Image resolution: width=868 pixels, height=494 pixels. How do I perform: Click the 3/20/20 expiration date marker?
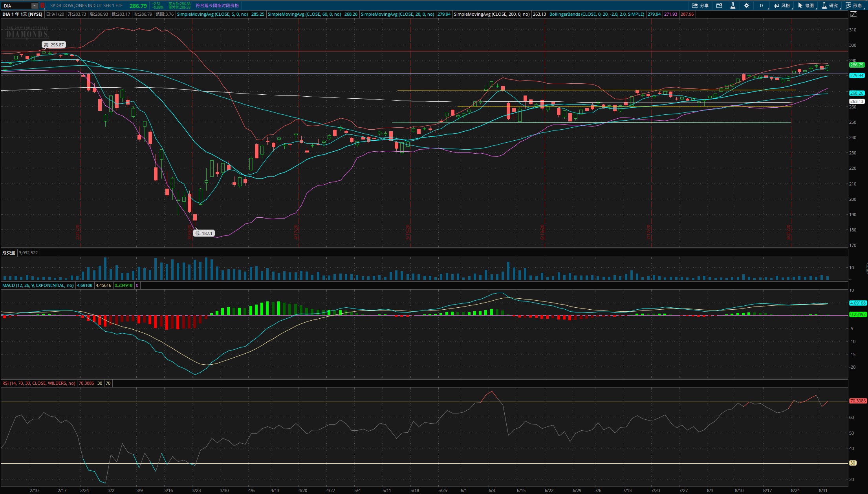[190, 232]
